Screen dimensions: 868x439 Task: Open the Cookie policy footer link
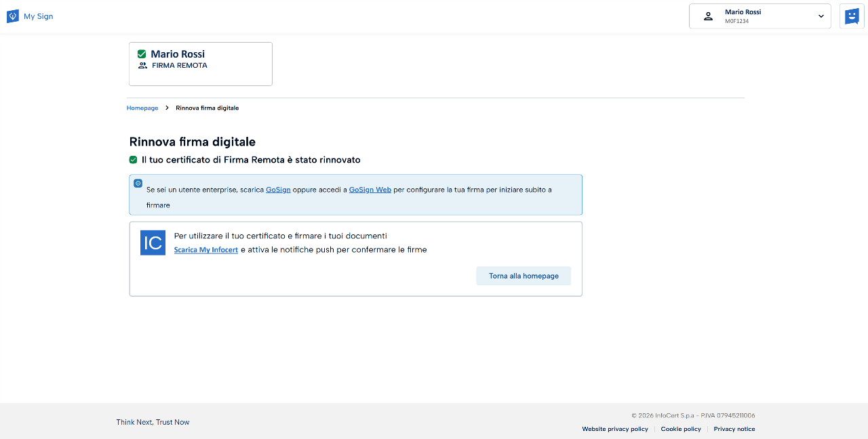click(x=681, y=429)
